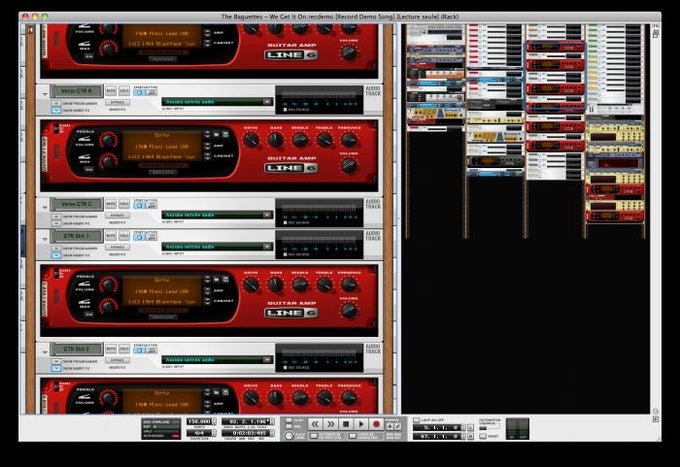The width and height of the screenshot is (680, 467).
Task: Go to left locator with L button
Action: click(x=471, y=428)
